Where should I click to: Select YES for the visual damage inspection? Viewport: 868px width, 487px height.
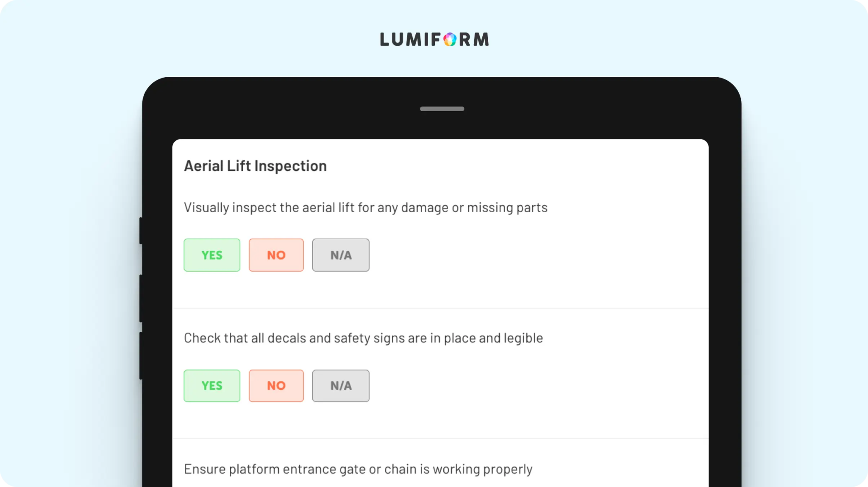point(212,255)
